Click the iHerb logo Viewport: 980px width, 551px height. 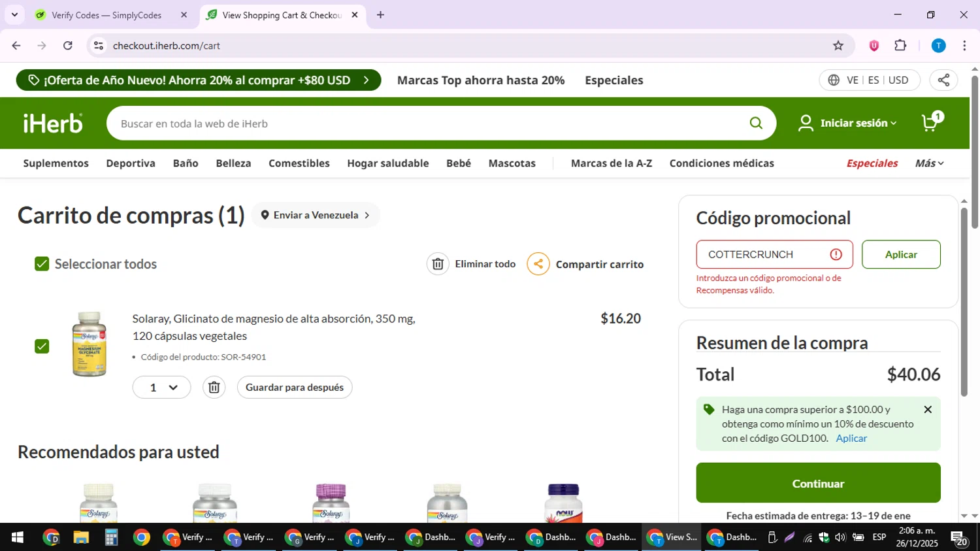(x=53, y=123)
